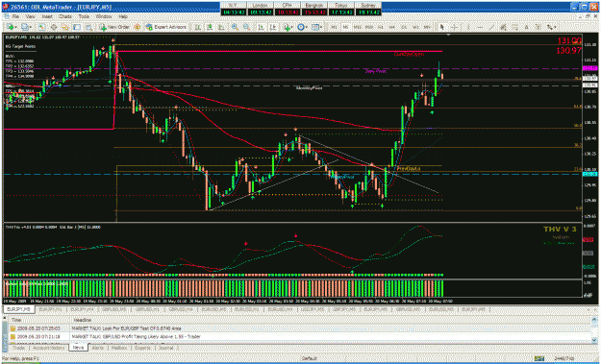Click the Default profile in status bar

(x=309, y=358)
